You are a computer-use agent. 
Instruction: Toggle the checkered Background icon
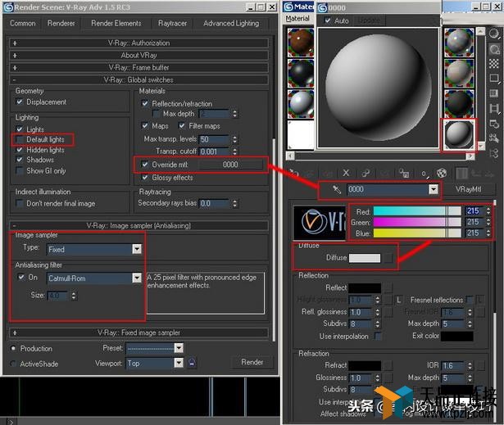click(x=494, y=63)
